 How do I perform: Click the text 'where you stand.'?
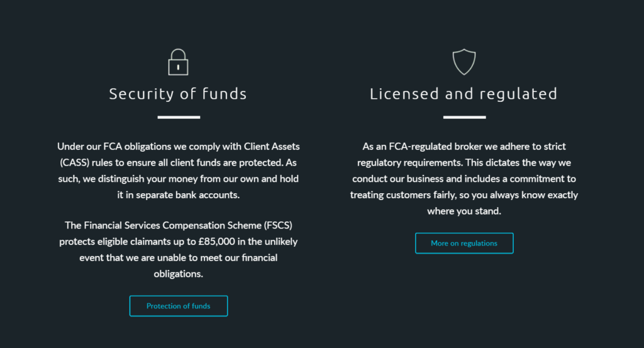click(x=464, y=211)
